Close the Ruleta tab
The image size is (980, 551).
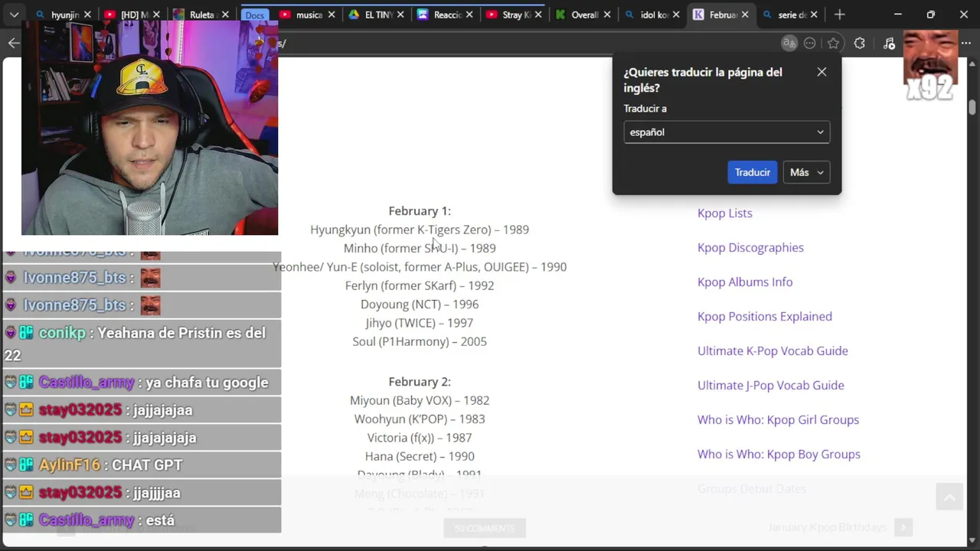(225, 15)
